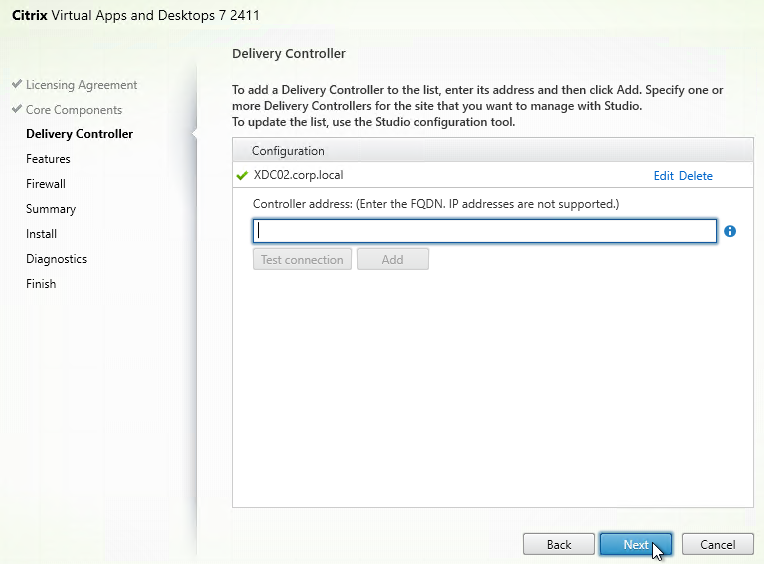The image size is (764, 564).
Task: Cancel the Citrix installation wizard
Action: pos(718,544)
